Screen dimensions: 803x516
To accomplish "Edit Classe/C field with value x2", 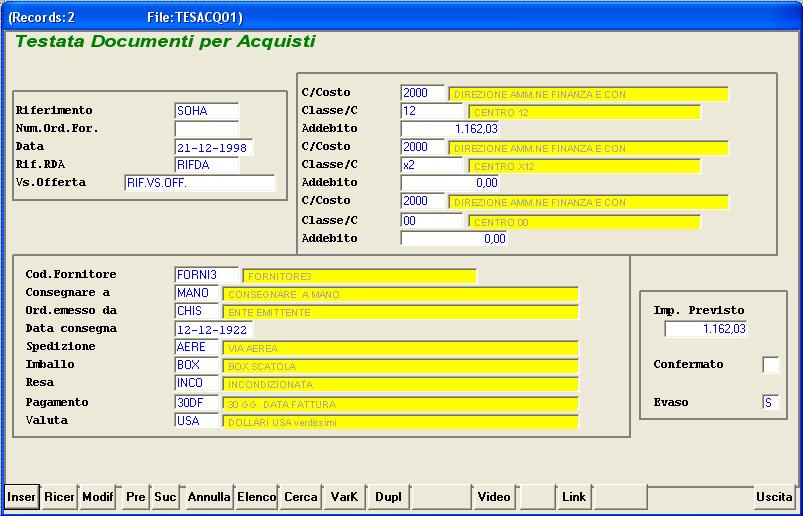I will tap(432, 165).
